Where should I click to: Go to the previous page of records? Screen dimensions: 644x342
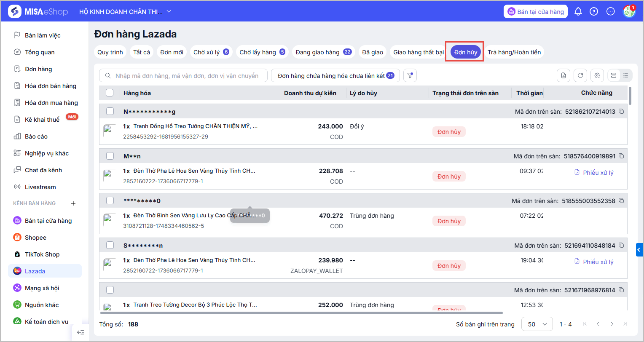click(x=598, y=324)
